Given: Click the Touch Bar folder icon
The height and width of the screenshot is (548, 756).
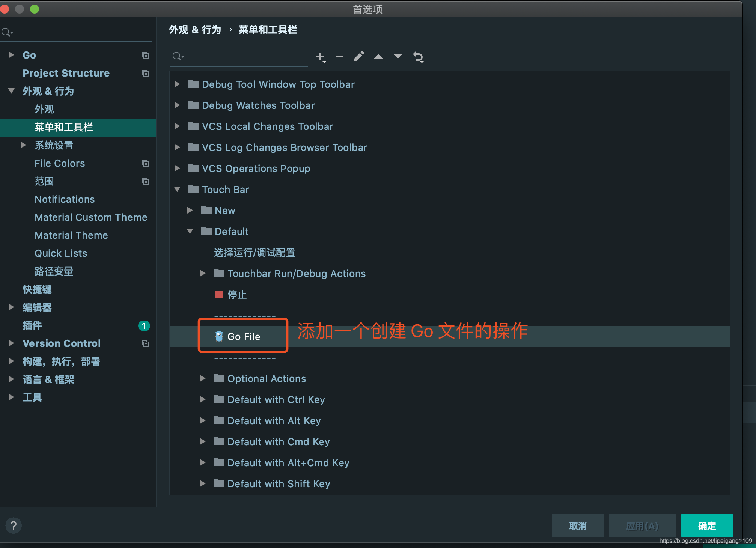Looking at the screenshot, I should pos(194,189).
